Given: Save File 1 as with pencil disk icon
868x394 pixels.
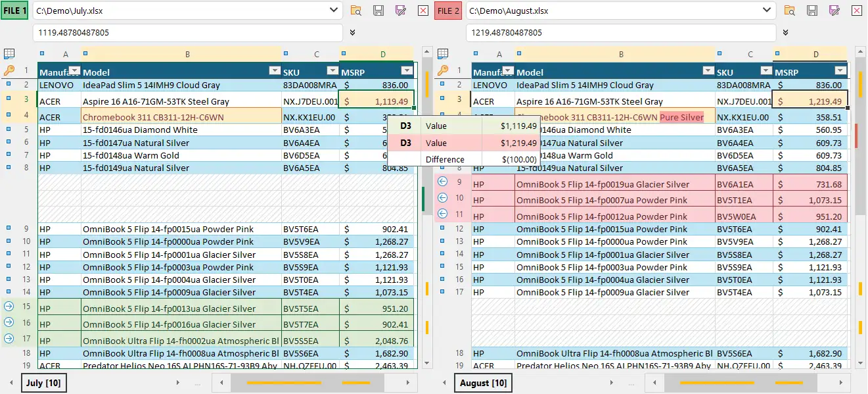Looking at the screenshot, I should coord(401,11).
